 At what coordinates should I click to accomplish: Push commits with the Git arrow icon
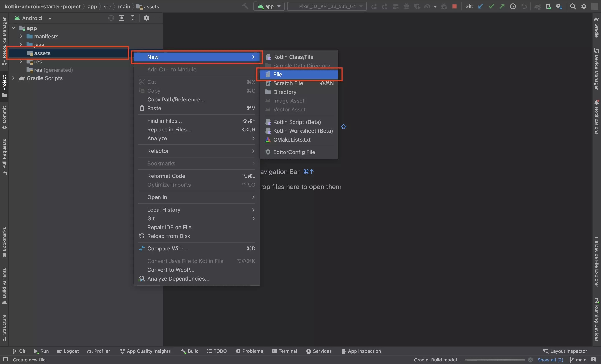pos(502,6)
